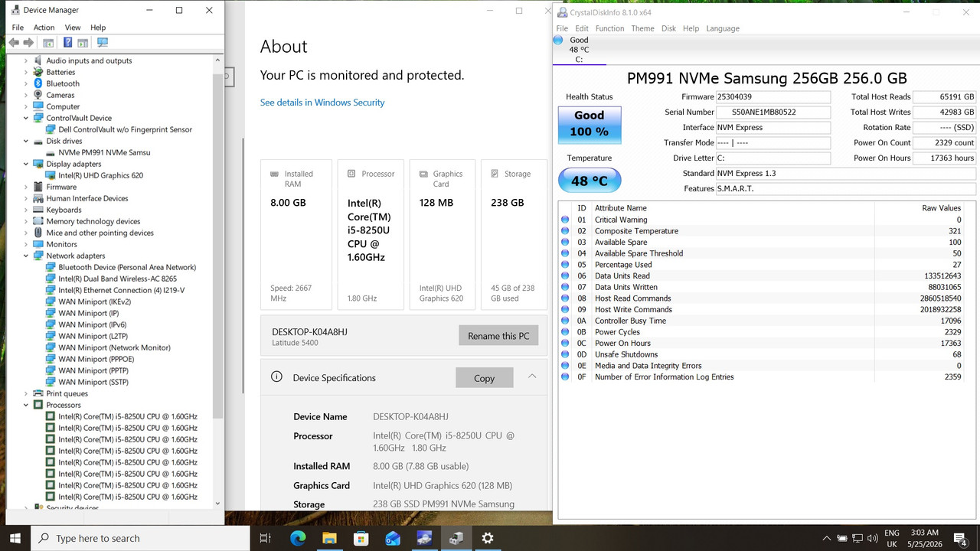Select the Bluetooth category icon in the tree
Screen dimensions: 980x551
(38, 83)
